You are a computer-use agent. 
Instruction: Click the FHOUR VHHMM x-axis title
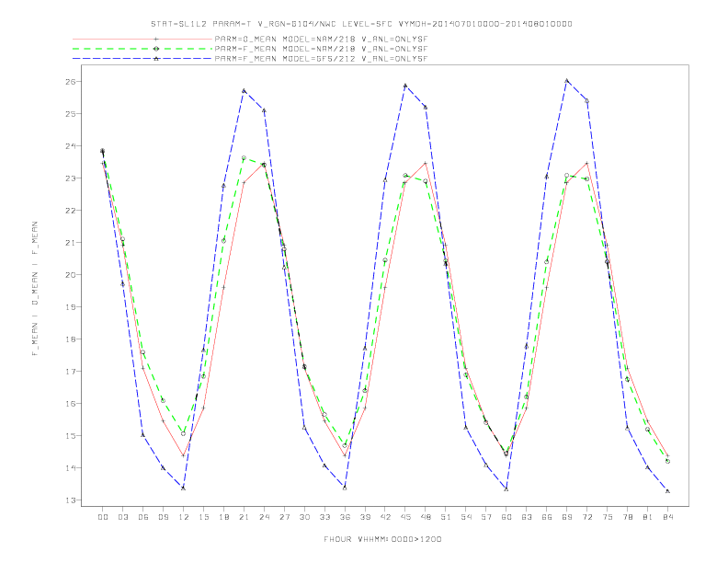click(x=382, y=539)
